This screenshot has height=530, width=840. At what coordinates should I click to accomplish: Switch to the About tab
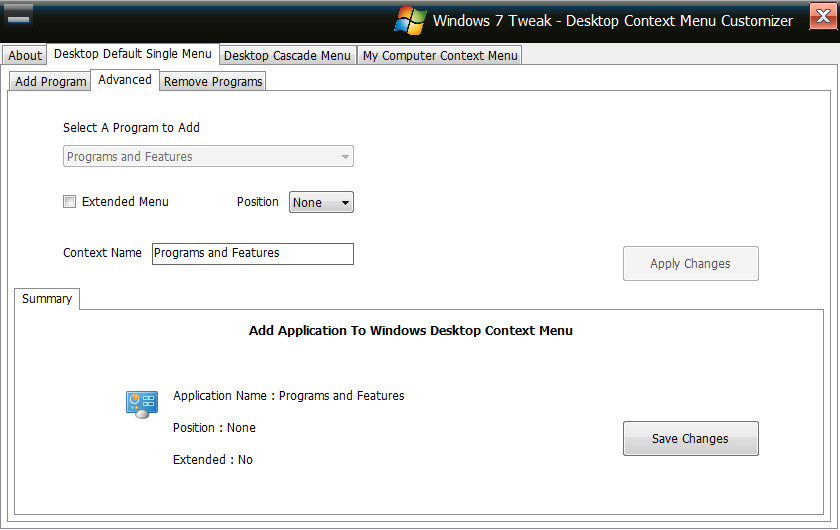25,56
